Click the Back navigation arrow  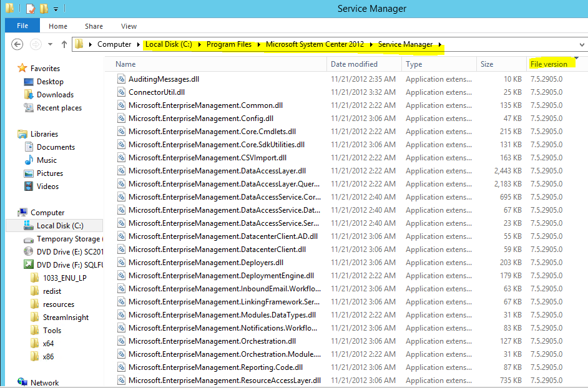(17, 44)
